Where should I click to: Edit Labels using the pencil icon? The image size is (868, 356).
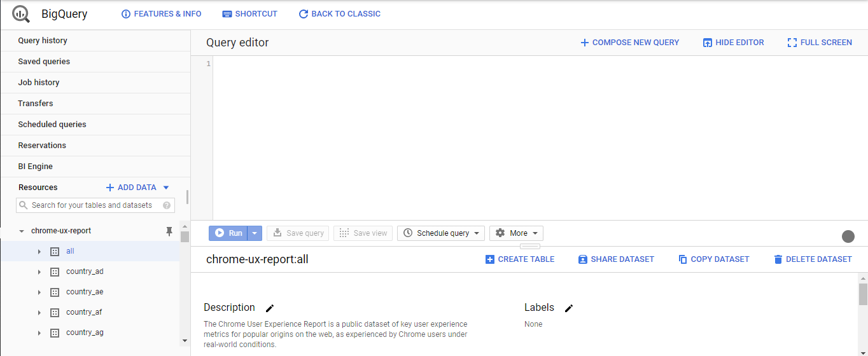coord(569,308)
